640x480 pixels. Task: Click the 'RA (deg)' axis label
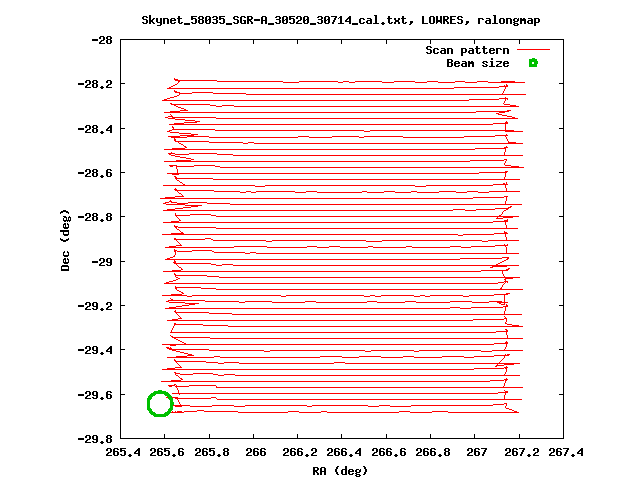pyautogui.click(x=340, y=471)
